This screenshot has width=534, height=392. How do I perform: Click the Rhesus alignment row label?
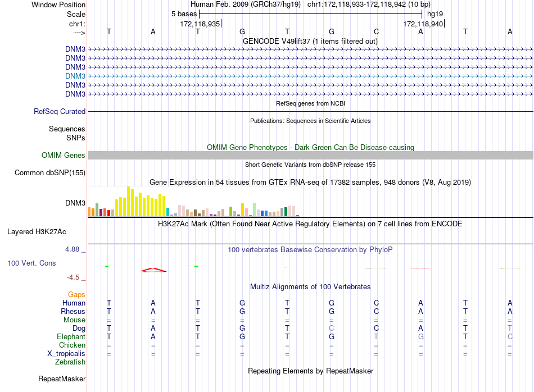(x=73, y=311)
